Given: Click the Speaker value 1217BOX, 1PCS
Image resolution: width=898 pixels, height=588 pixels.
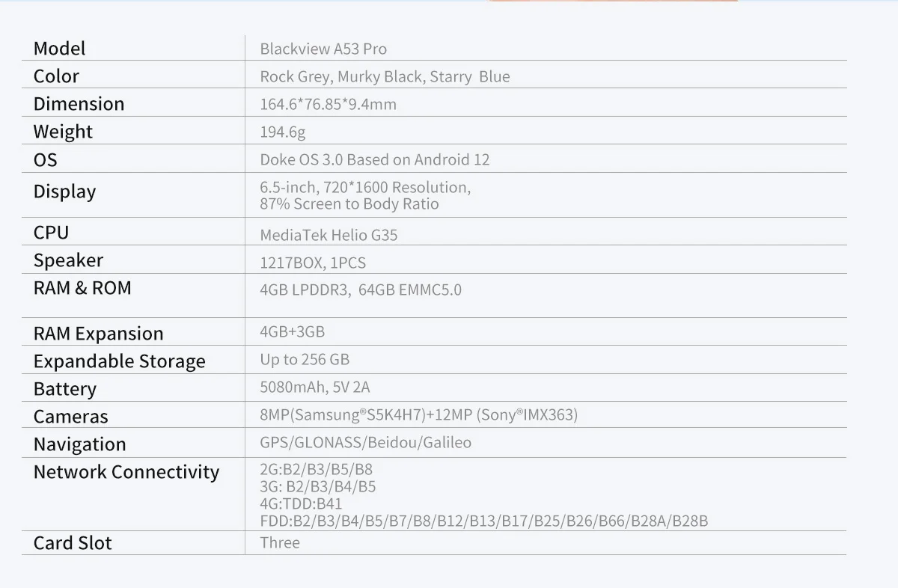Looking at the screenshot, I should (313, 263).
